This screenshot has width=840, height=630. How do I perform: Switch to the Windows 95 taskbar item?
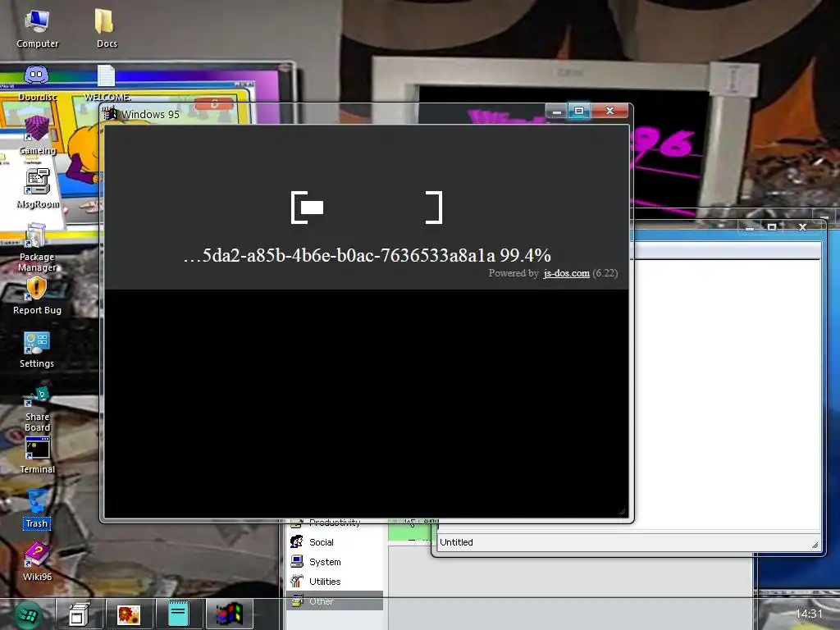point(229,614)
